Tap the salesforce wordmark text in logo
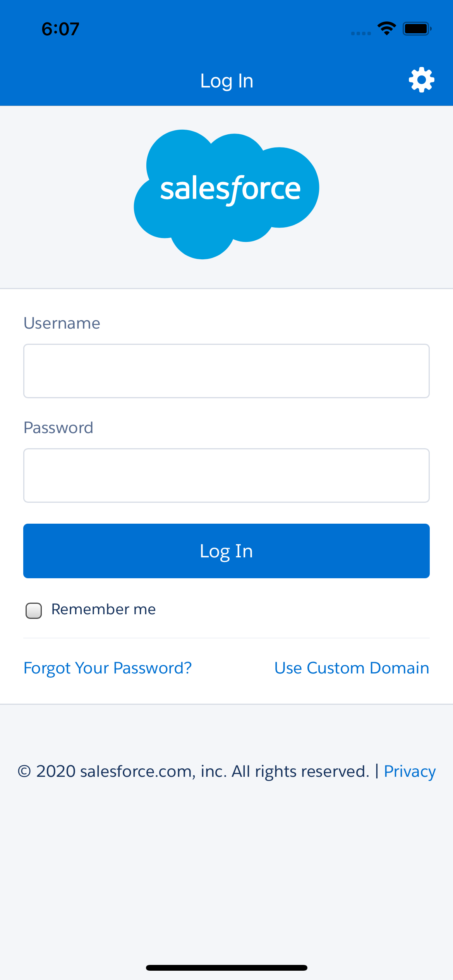Image resolution: width=453 pixels, height=980 pixels. coord(230,189)
